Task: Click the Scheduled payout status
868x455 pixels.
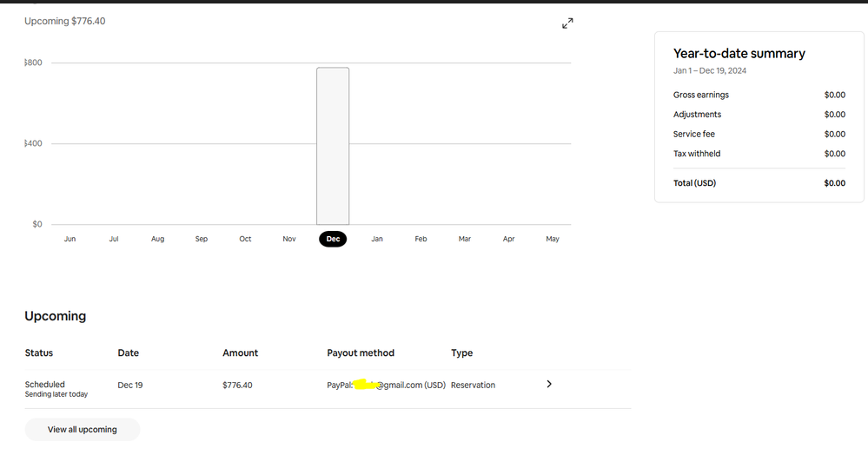Action: 45,385
